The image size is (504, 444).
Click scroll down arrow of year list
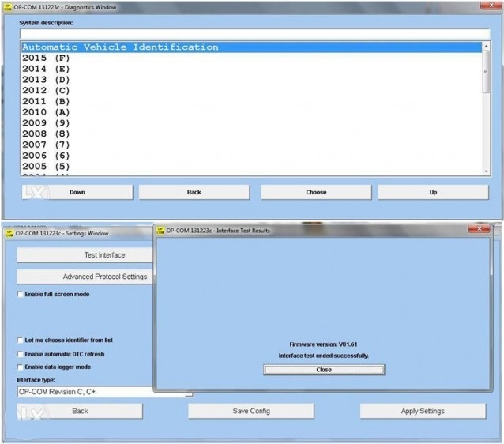(x=486, y=171)
